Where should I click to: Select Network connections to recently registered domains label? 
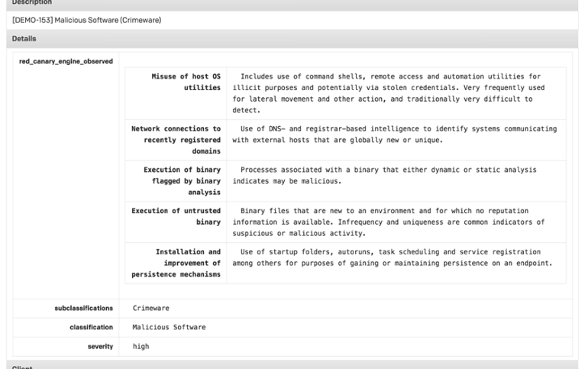pyautogui.click(x=176, y=140)
